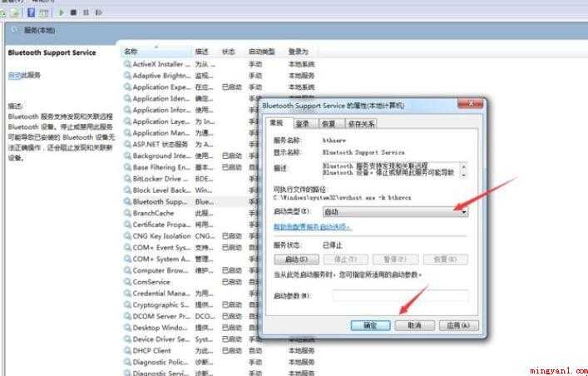Click the 启动(S) button in dialog

click(x=297, y=260)
